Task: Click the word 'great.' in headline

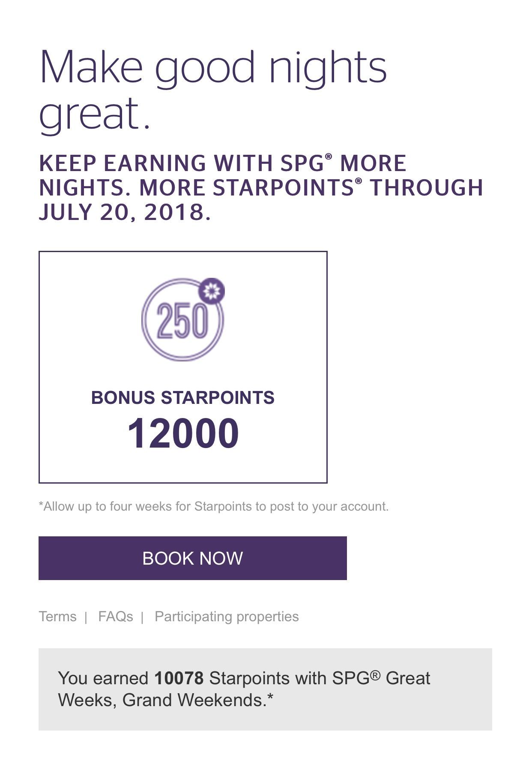Action: pos(95,113)
